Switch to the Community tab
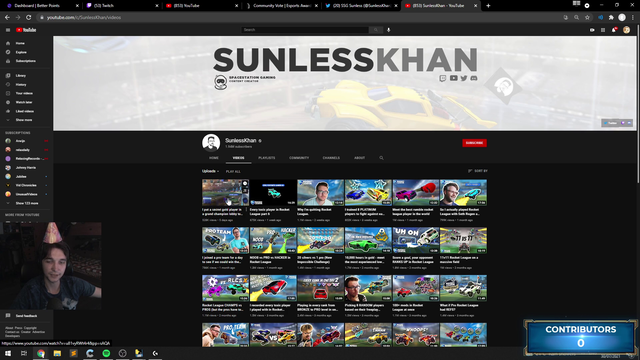Image resolution: width=640 pixels, height=360 pixels. tap(299, 158)
